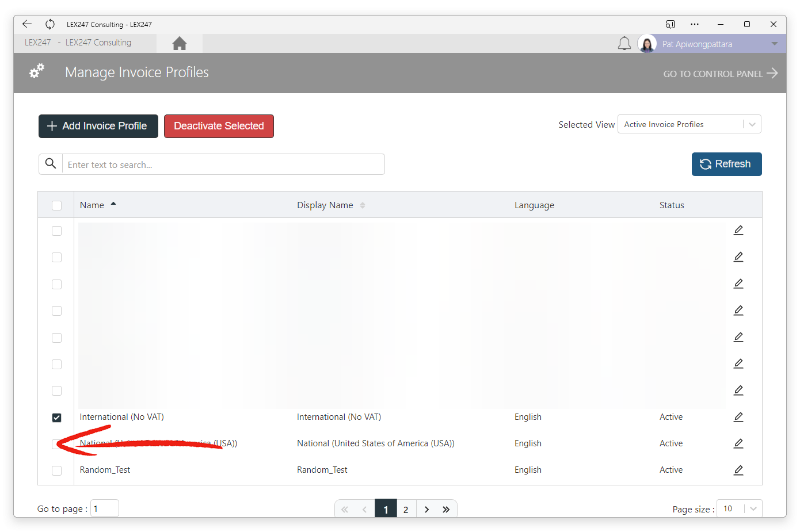Open the Selected View dropdown
Viewport: 800px width, 532px height.
click(689, 124)
